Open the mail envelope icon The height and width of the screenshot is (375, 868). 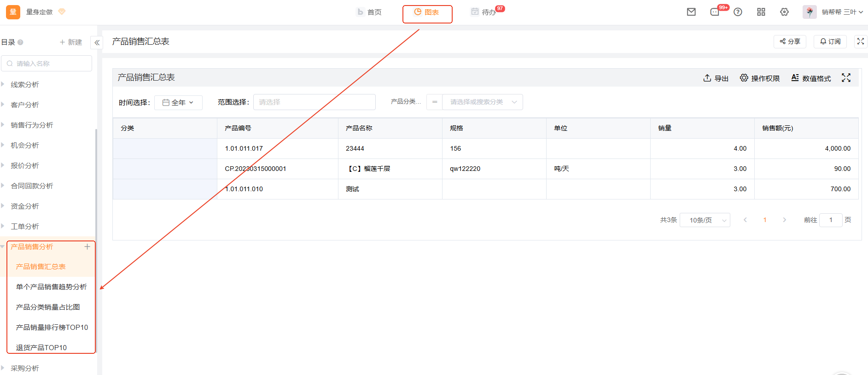click(x=691, y=12)
